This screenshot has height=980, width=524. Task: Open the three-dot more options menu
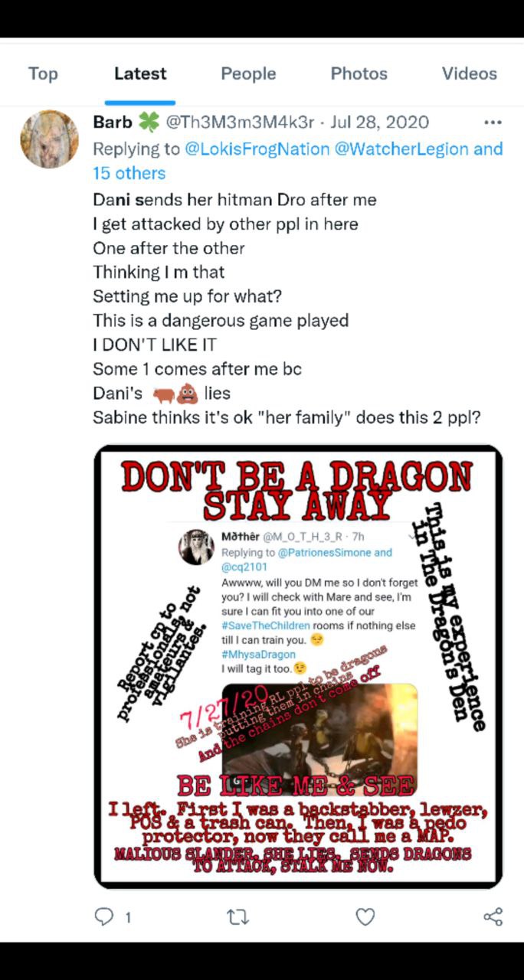[x=493, y=122]
